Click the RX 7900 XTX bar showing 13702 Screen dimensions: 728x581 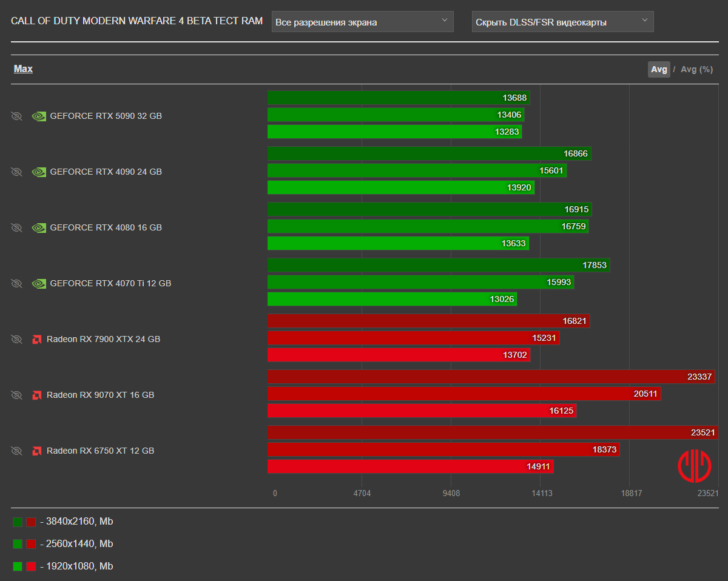399,355
